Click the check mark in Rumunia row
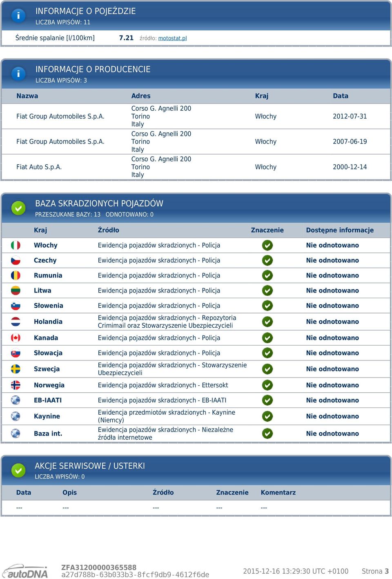 pos(267,275)
